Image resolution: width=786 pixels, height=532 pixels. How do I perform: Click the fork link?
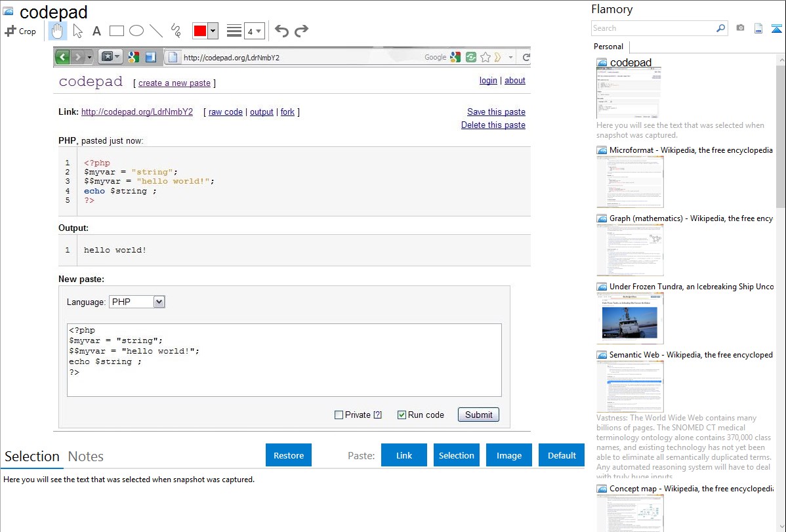tap(288, 112)
